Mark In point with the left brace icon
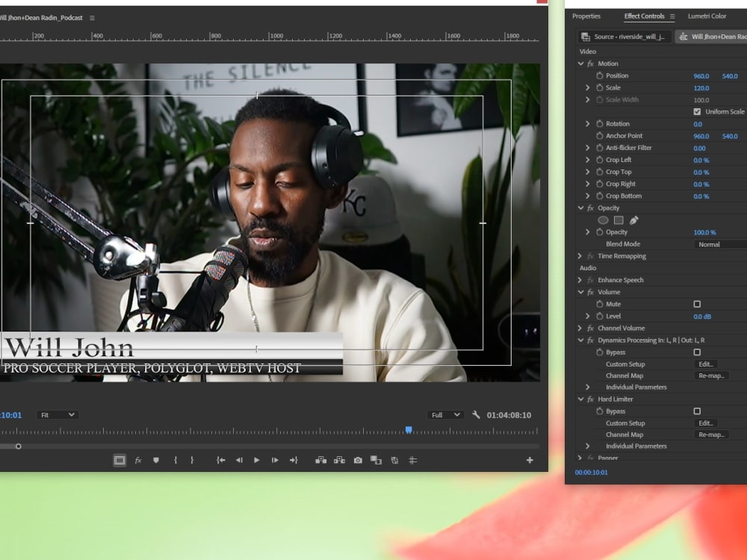The height and width of the screenshot is (560, 747). (176, 461)
